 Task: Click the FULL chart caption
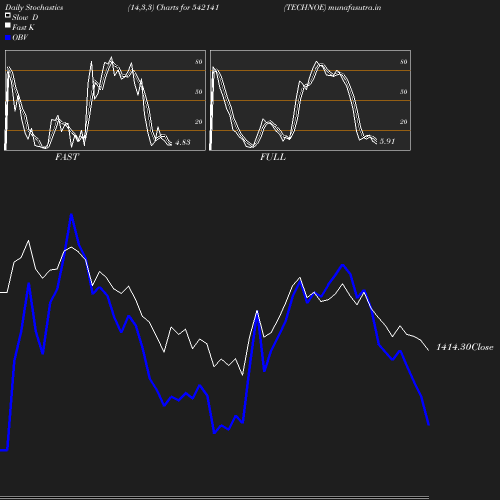(x=273, y=157)
